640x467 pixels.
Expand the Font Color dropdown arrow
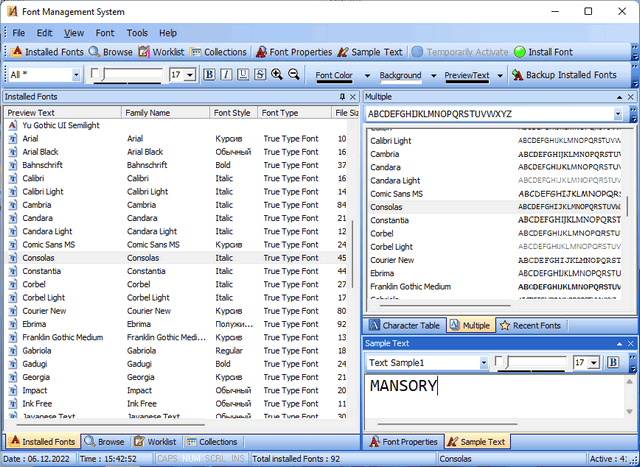click(x=367, y=75)
